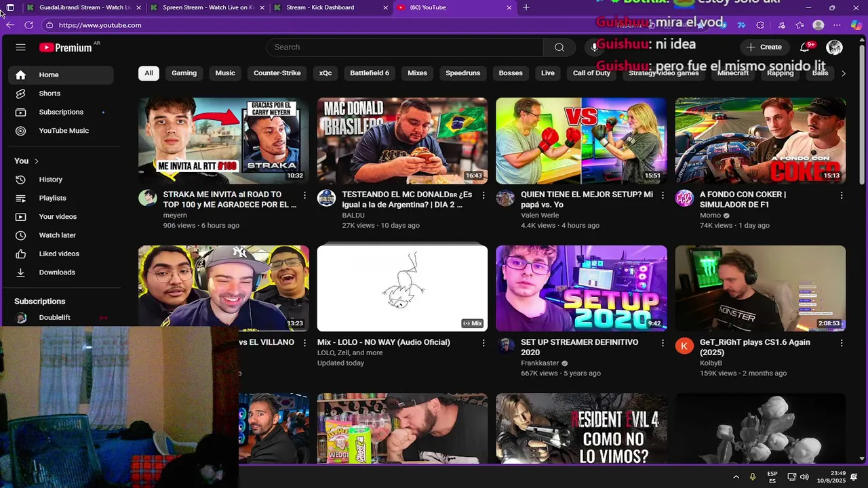Click the browser back arrow

9,25
